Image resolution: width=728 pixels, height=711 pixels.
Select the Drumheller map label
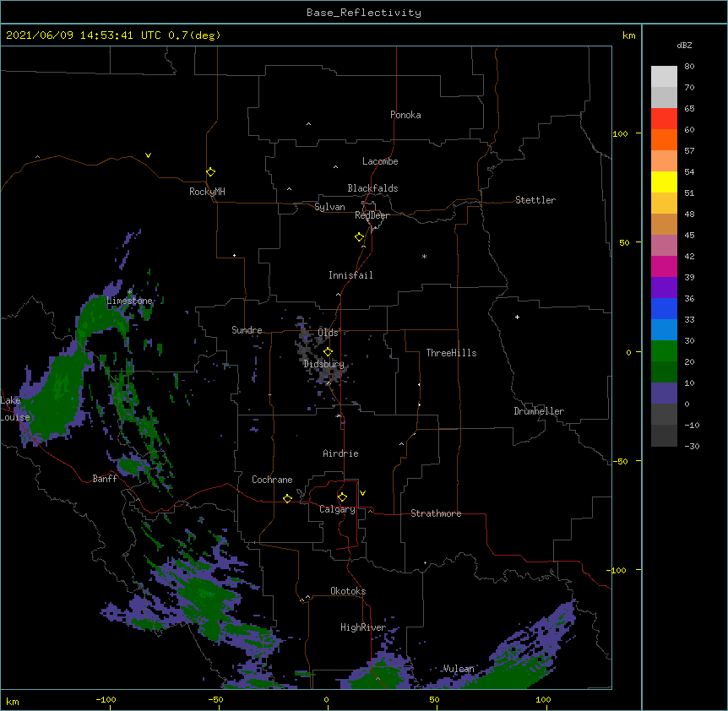pyautogui.click(x=539, y=411)
